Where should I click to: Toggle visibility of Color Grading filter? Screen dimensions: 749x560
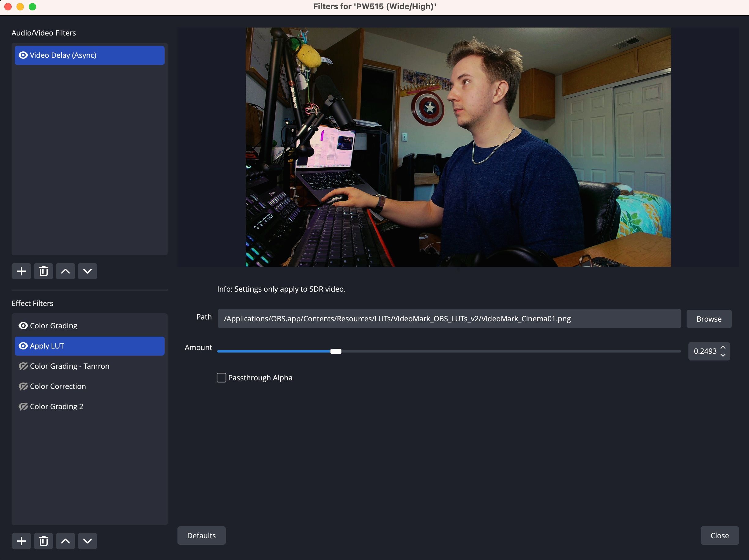23,326
